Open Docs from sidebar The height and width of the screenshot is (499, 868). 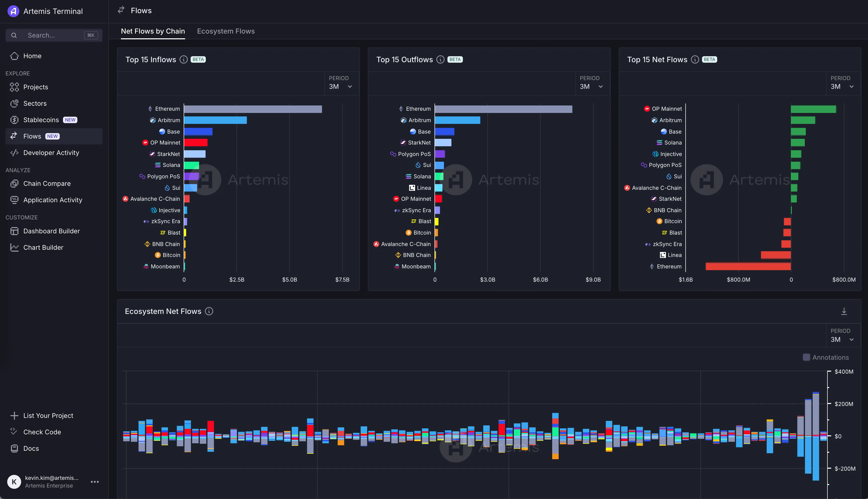tap(54, 449)
